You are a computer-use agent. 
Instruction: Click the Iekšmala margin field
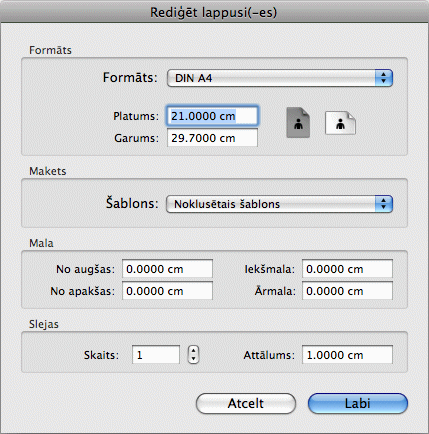(x=347, y=269)
